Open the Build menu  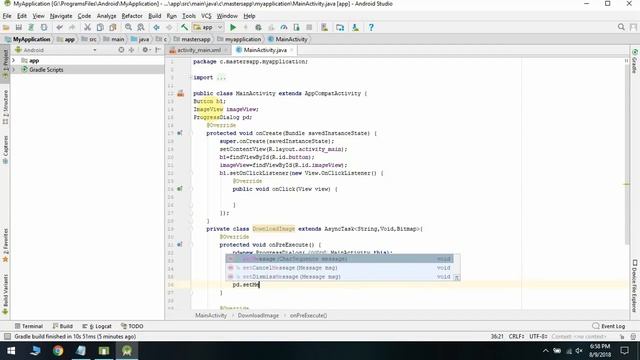pos(154,16)
